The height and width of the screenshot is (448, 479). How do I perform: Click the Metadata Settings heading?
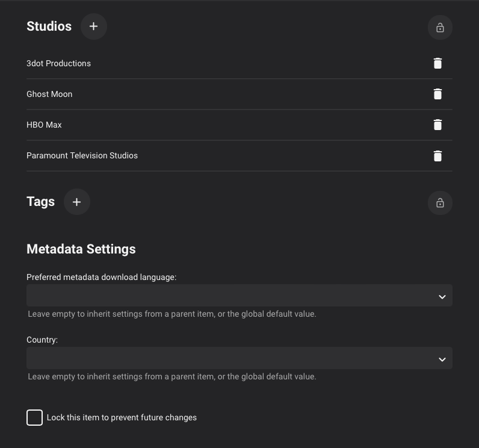click(x=81, y=249)
